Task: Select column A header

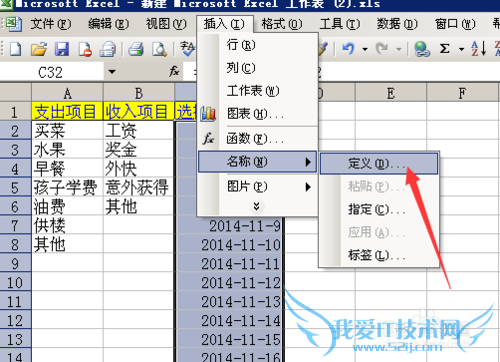Action: pos(67,93)
